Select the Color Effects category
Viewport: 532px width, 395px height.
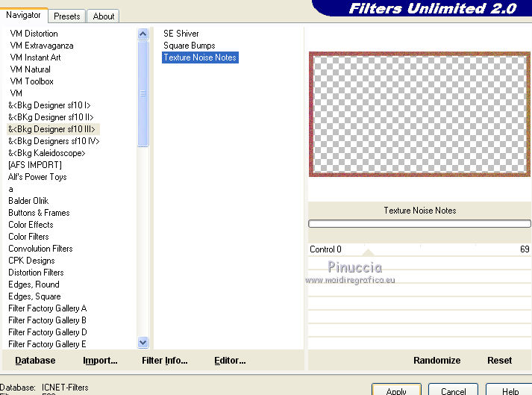(x=31, y=225)
